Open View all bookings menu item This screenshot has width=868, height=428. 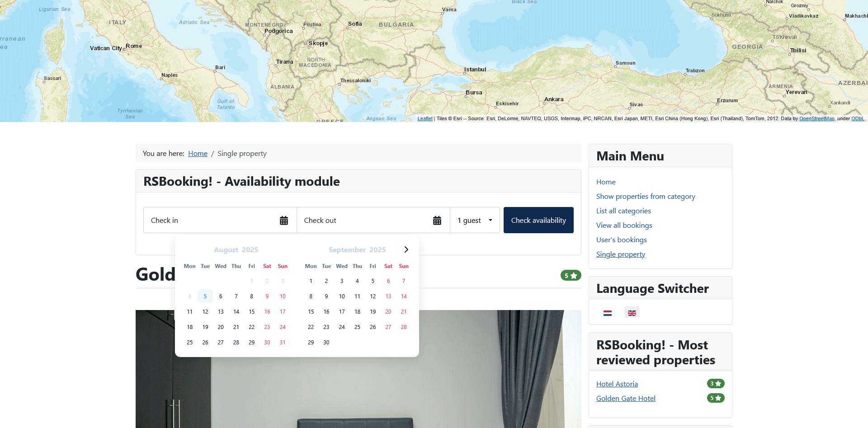[x=624, y=225]
